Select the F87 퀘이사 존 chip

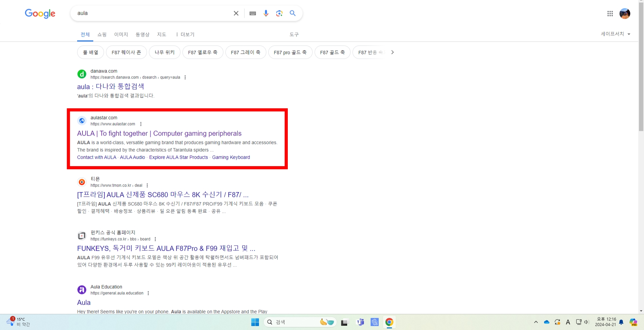coord(126,52)
